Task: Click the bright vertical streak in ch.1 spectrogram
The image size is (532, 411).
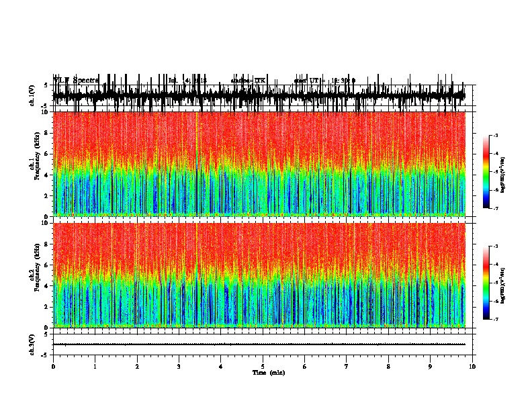Action: pos(196,164)
